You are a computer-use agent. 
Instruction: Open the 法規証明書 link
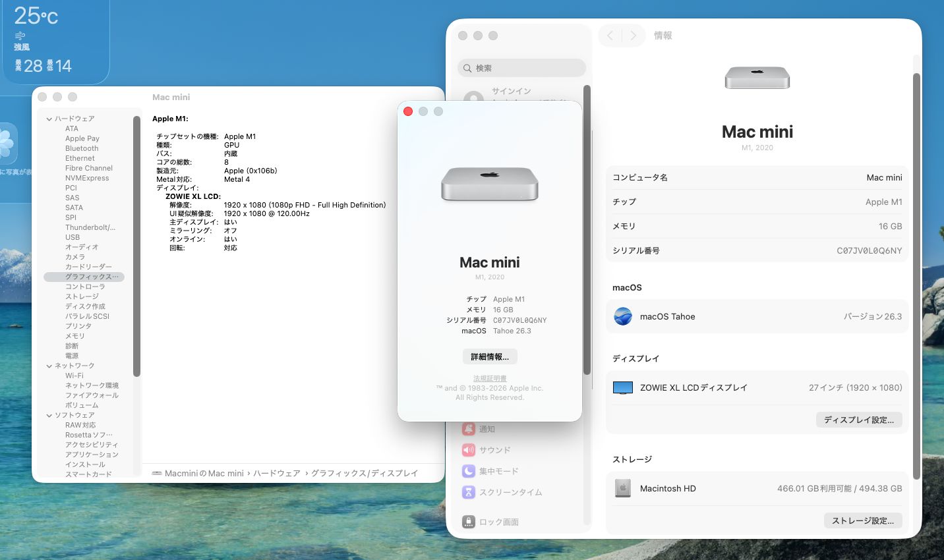click(x=490, y=379)
